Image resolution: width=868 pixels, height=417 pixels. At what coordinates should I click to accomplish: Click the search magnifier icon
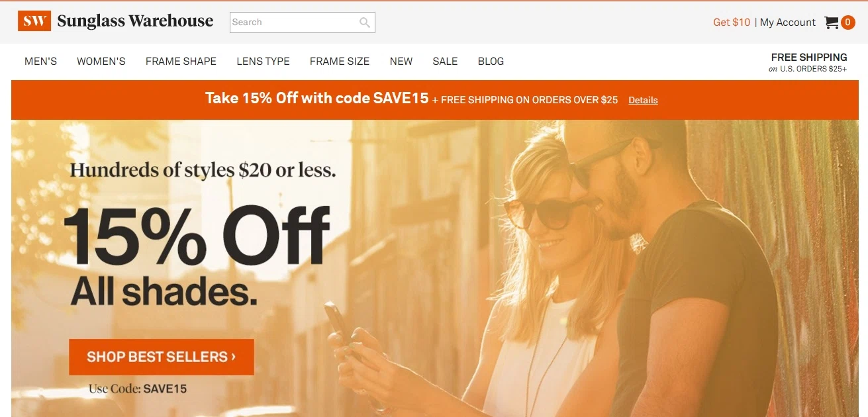tap(364, 23)
